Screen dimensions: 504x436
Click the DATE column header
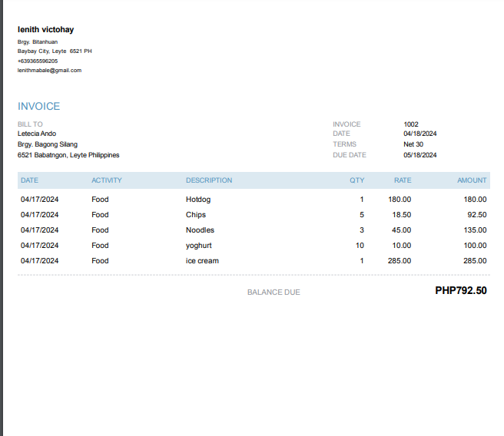pos(29,180)
